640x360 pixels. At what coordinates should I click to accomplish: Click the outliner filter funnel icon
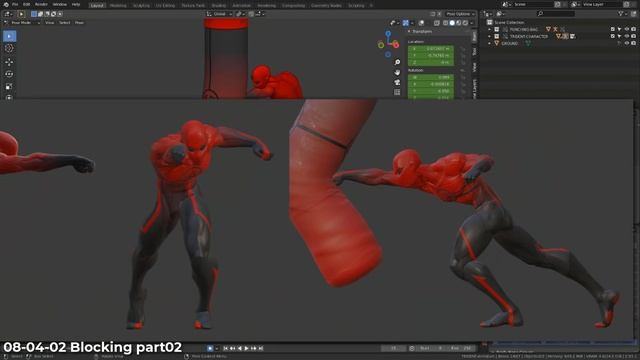click(621, 14)
